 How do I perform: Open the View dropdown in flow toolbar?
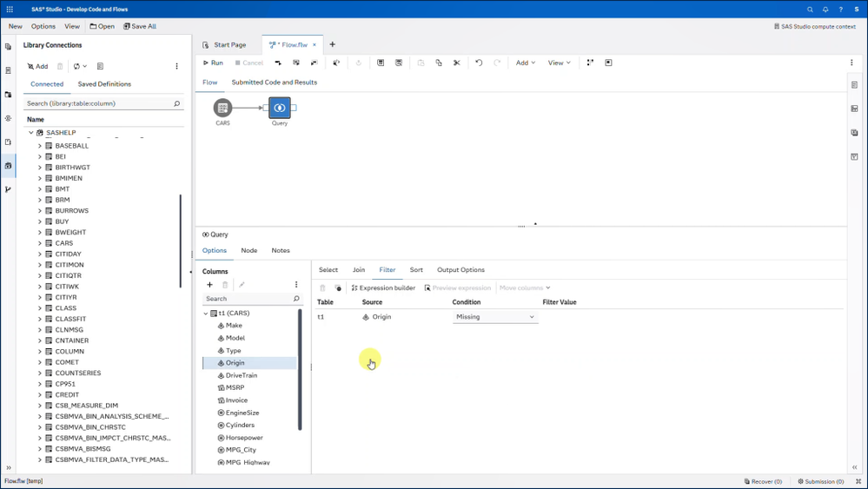point(559,63)
